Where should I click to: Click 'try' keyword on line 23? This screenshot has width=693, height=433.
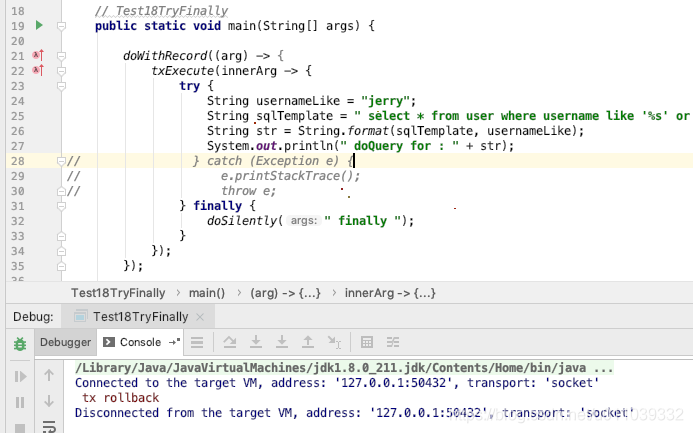[x=189, y=86]
